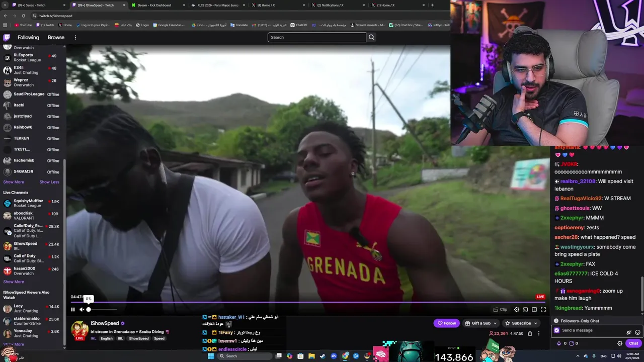The height and width of the screenshot is (362, 644).
Task: Open the mini player pop-out icon
Action: [525, 310]
